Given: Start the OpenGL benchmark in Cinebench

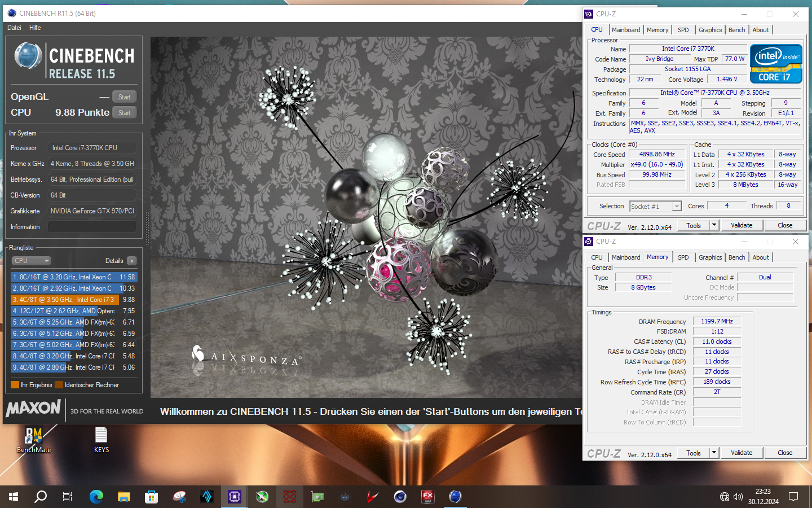Looking at the screenshot, I should (125, 97).
